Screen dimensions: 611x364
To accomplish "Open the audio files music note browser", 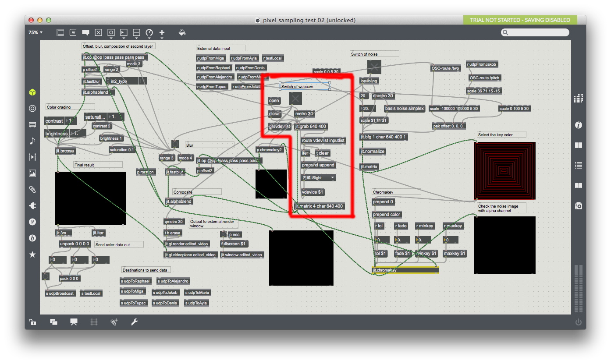I will 32,141.
